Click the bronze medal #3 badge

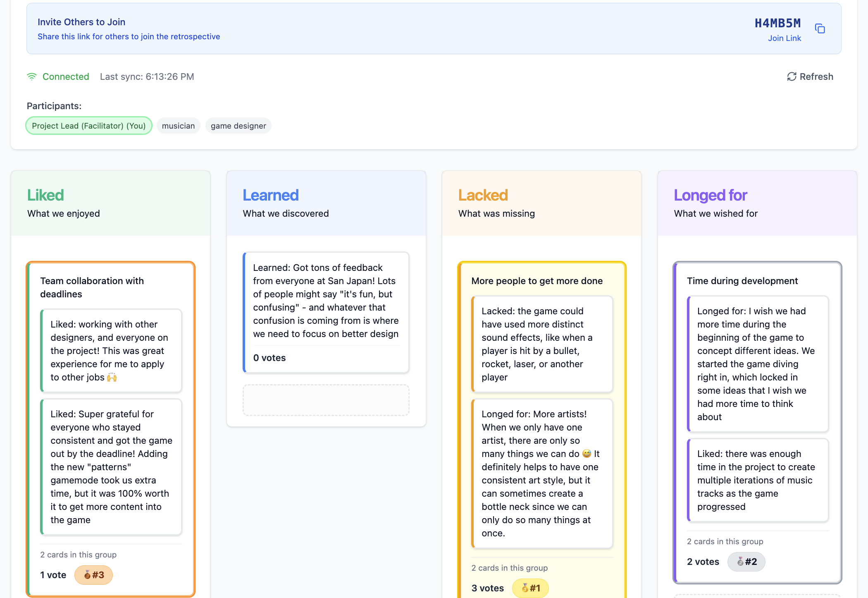pyautogui.click(x=93, y=575)
